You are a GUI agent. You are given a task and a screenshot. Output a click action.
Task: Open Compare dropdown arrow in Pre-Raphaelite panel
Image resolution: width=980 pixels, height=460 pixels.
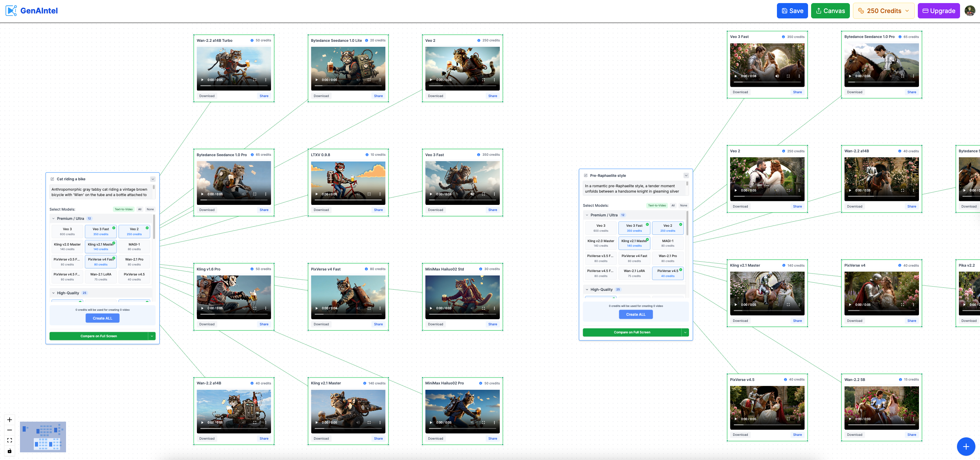coord(685,333)
